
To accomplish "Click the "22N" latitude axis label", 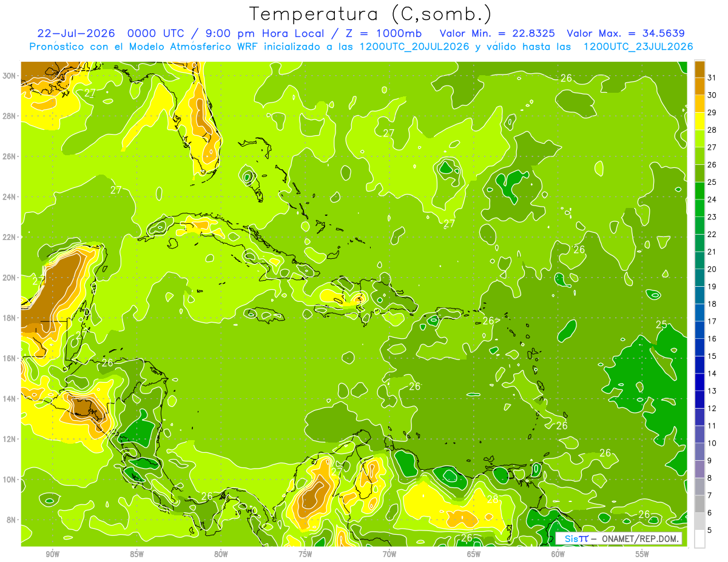I will pyautogui.click(x=10, y=237).
